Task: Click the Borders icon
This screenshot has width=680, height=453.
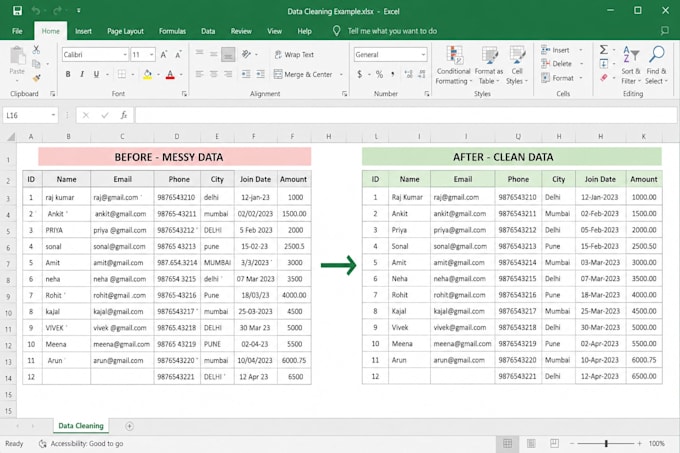Action: pyautogui.click(x=122, y=74)
